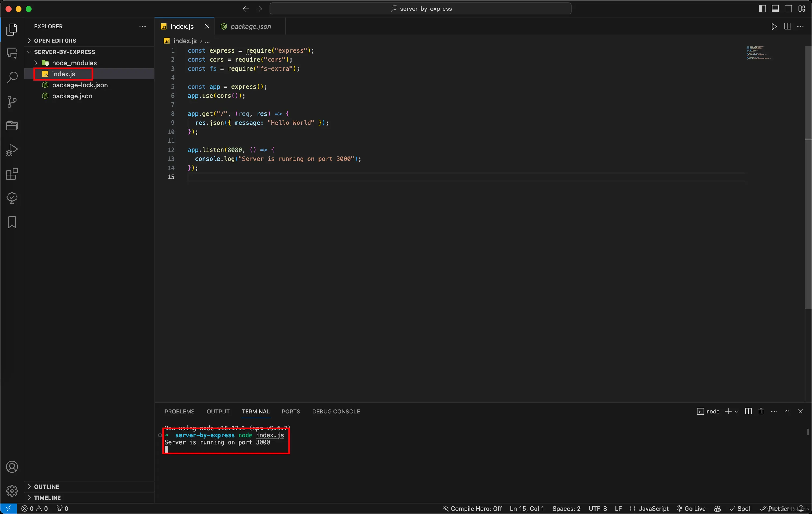Image resolution: width=812 pixels, height=514 pixels.
Task: Open package.json in explorer tree
Action: pos(89,96)
